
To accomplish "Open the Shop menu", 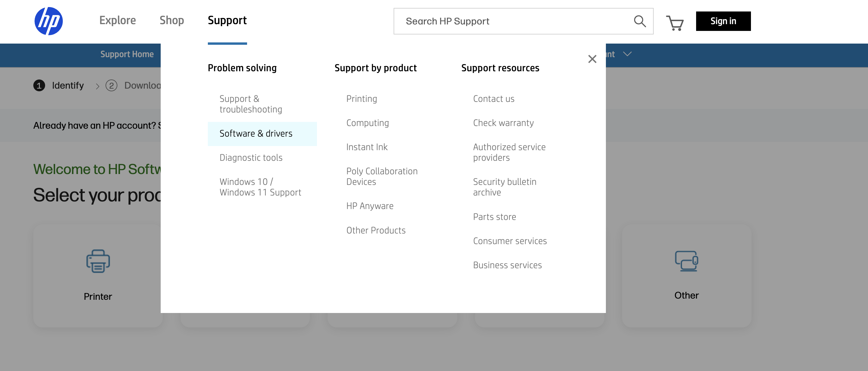I will [172, 21].
